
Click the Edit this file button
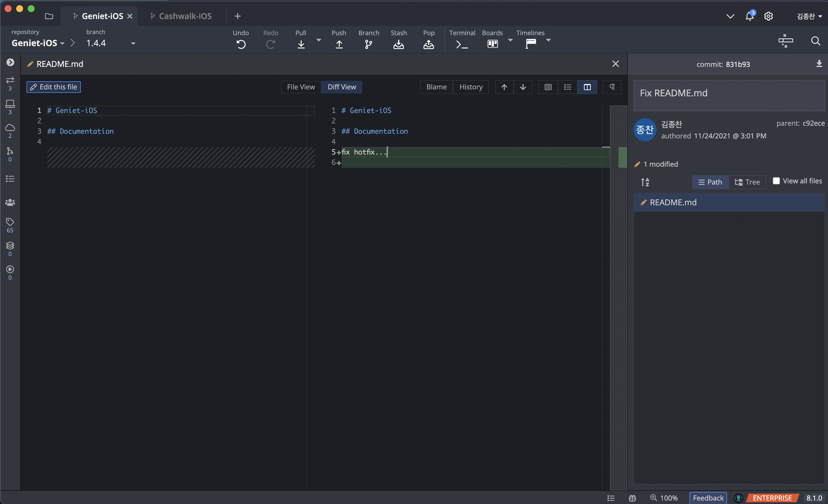(54, 87)
